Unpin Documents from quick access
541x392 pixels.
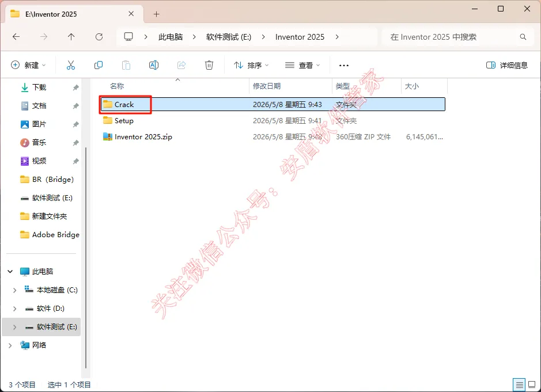75,106
